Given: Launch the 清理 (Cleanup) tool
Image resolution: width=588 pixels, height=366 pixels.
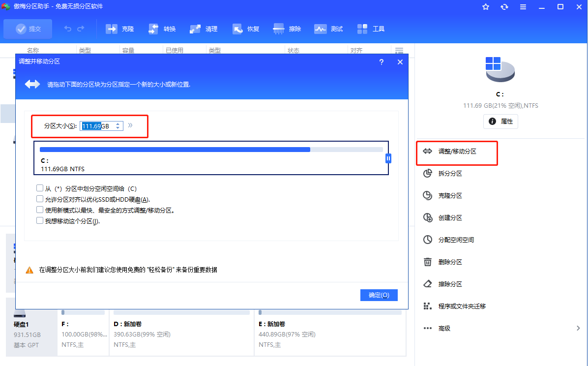Looking at the screenshot, I should point(204,29).
